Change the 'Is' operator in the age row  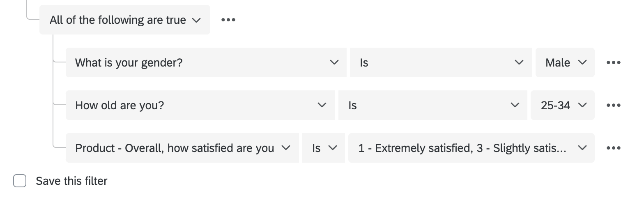(432, 105)
